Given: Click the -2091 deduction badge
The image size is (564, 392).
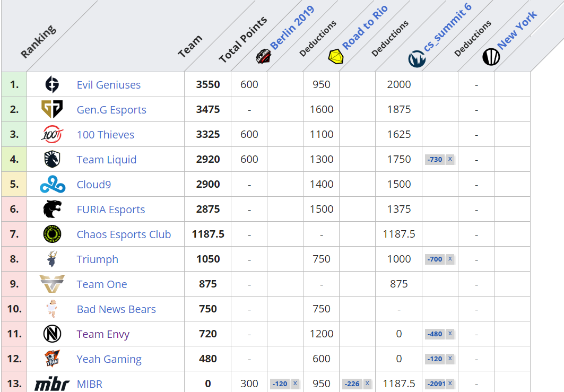Looking at the screenshot, I should [435, 384].
